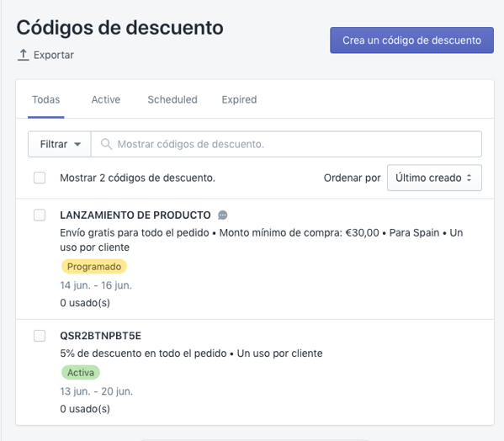The height and width of the screenshot is (441, 504).
Task: Click Crea un código de descuento button
Action: [x=411, y=40]
